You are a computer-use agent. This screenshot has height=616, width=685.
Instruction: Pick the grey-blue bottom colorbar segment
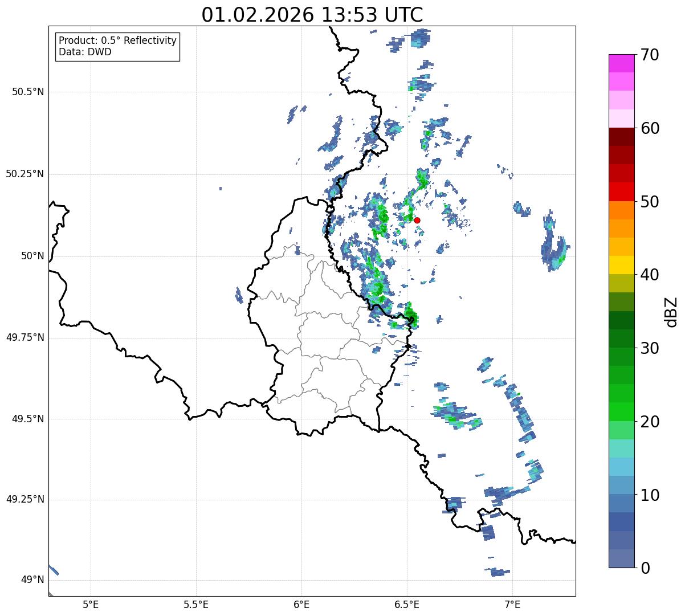[x=622, y=558]
